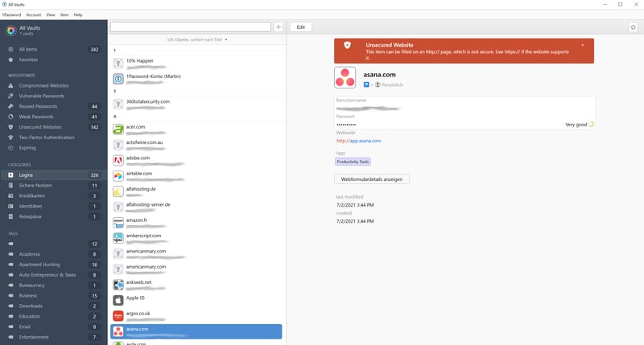Viewport: 644px width, 345px height.
Task: Click the adobe.com logo in list
Action: 118,159
